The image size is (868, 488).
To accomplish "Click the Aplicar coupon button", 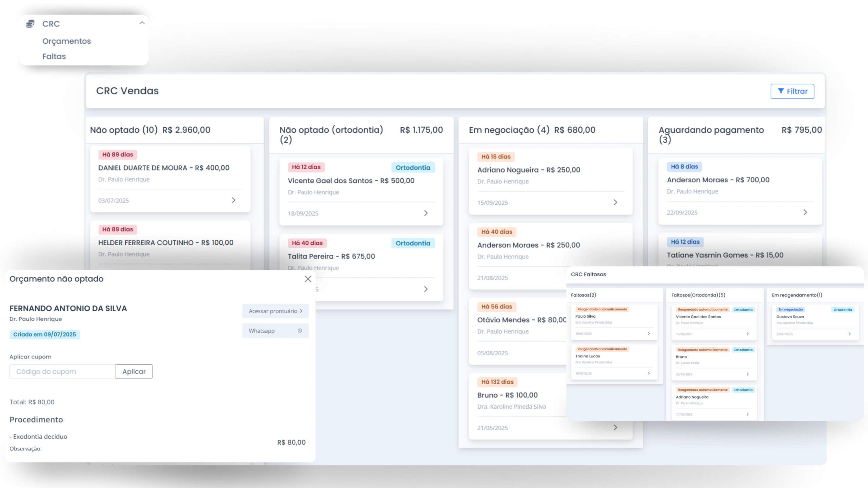I will click(x=134, y=371).
